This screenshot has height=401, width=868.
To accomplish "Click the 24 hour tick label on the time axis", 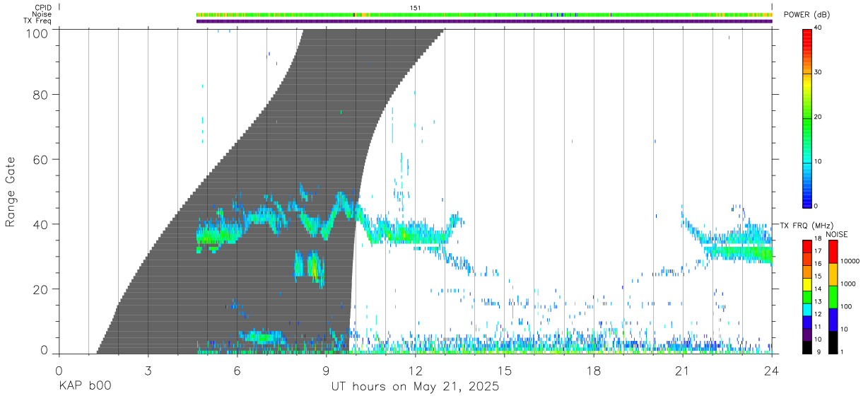I will point(772,371).
